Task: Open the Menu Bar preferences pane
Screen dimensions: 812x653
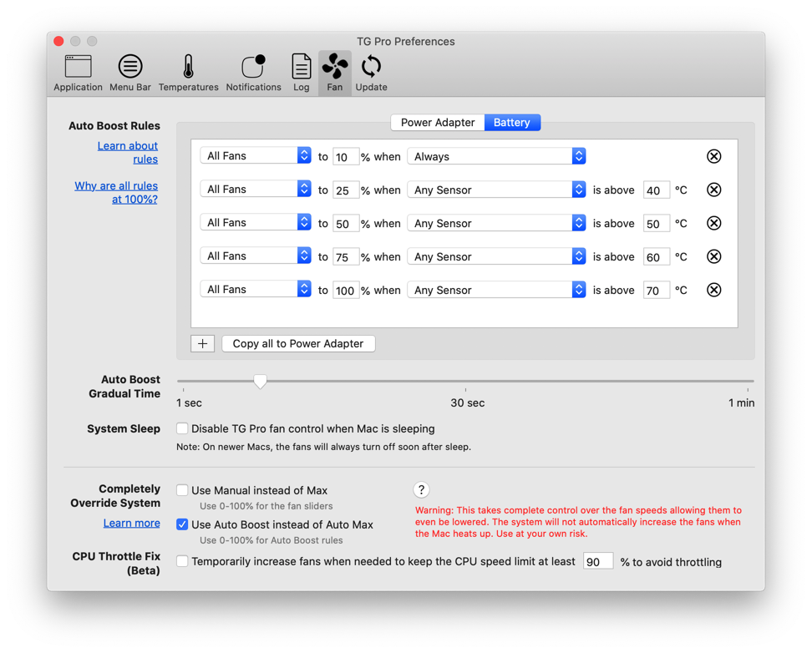Action: pos(130,73)
